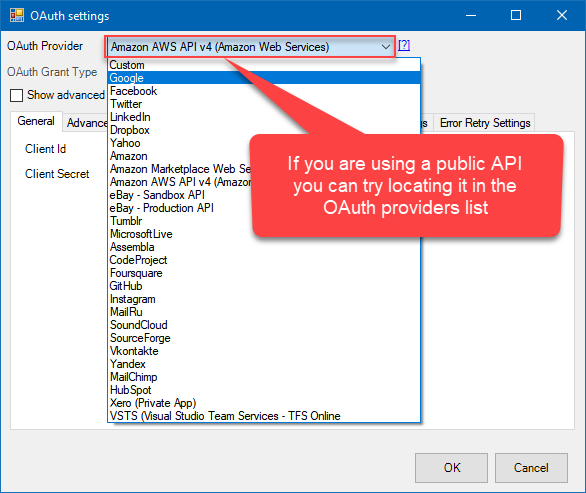Select Google from the provider list
The width and height of the screenshot is (586, 493).
tap(264, 78)
